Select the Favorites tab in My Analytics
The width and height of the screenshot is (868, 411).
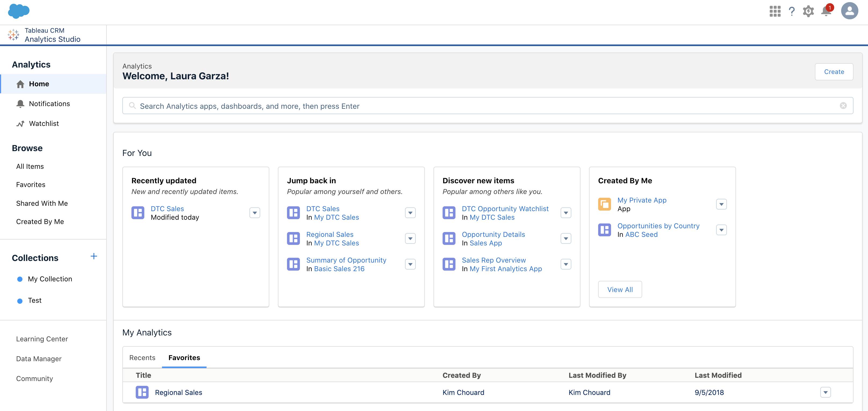click(184, 358)
